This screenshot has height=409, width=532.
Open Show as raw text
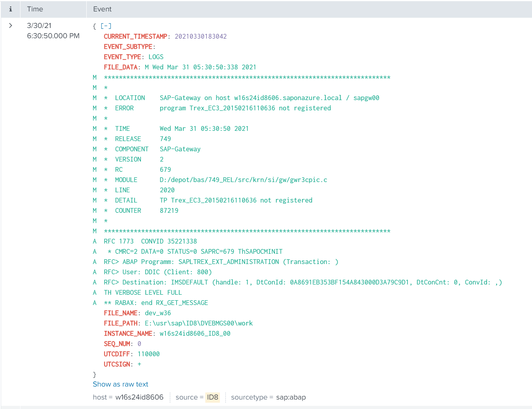click(x=121, y=384)
